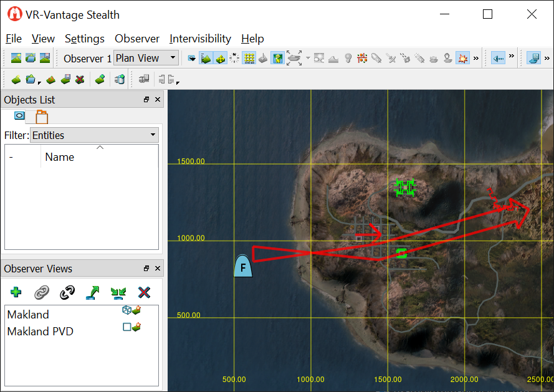
Task: Click the gray surface-normal plumb icon
Action: (263, 59)
